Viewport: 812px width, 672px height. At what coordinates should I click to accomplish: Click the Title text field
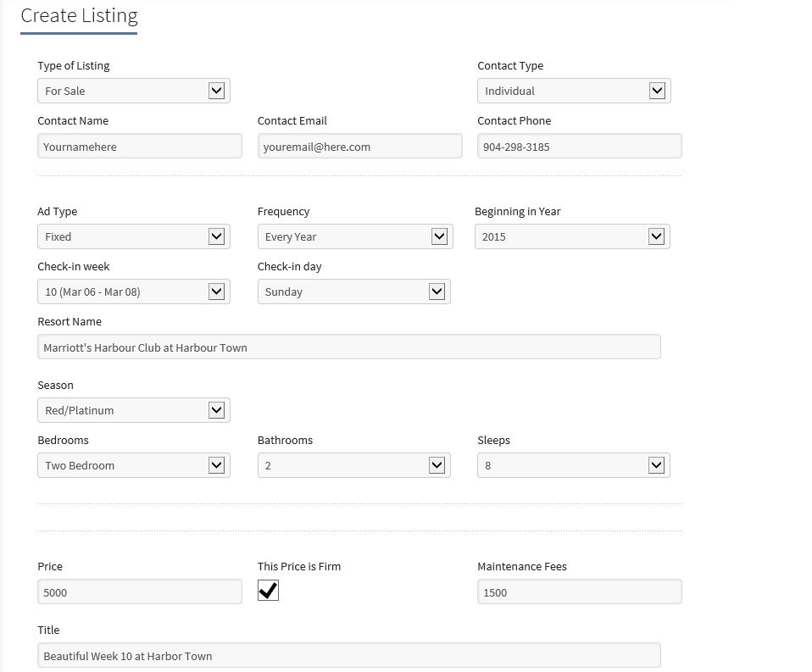tap(348, 655)
